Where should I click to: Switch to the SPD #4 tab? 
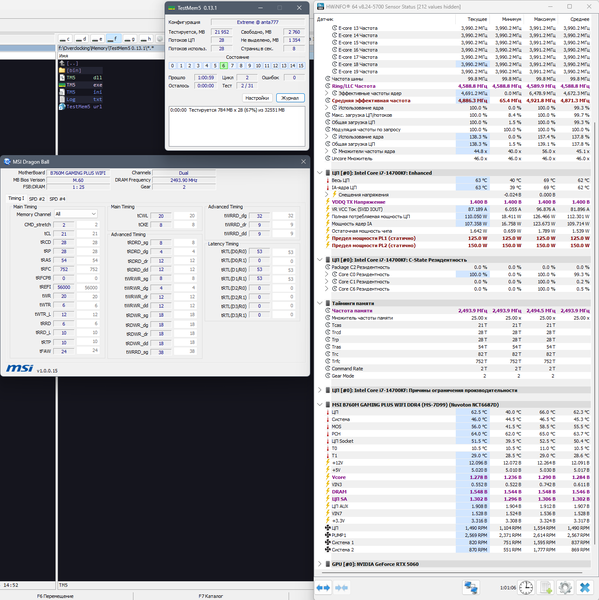point(57,199)
